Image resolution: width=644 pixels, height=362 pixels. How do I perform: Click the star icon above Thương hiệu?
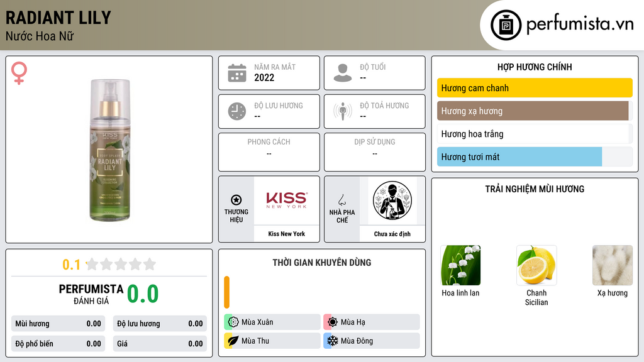[x=236, y=200]
